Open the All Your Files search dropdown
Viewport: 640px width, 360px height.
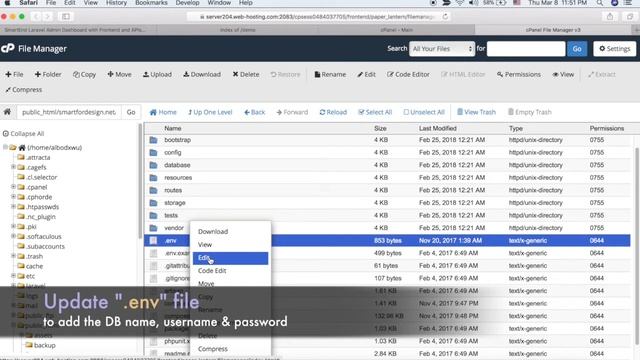point(442,49)
